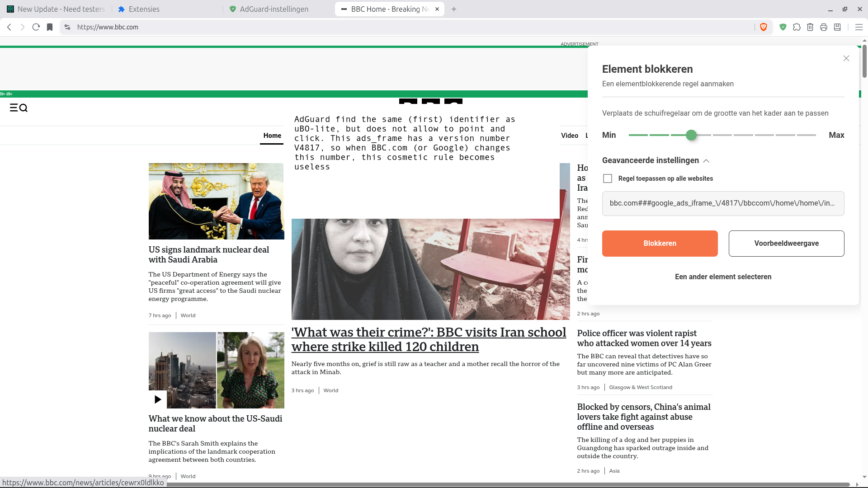
Task: Open the bin Salman and Trump photo
Action: [x=216, y=201]
